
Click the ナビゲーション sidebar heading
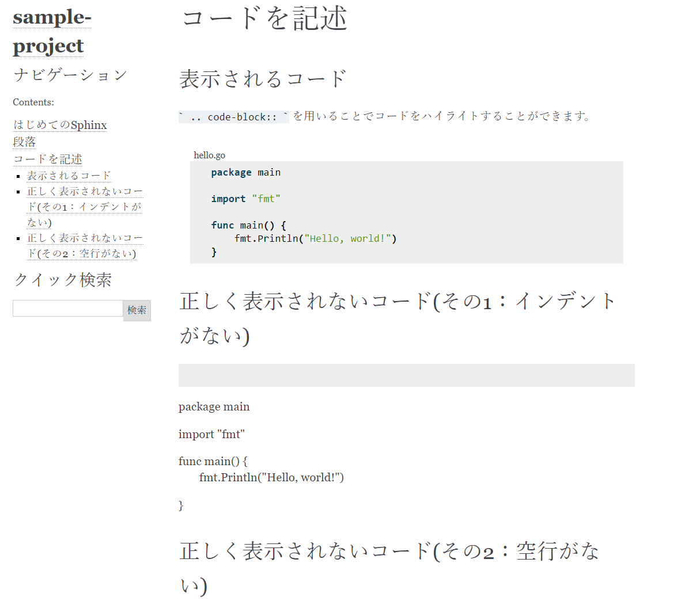tap(70, 75)
